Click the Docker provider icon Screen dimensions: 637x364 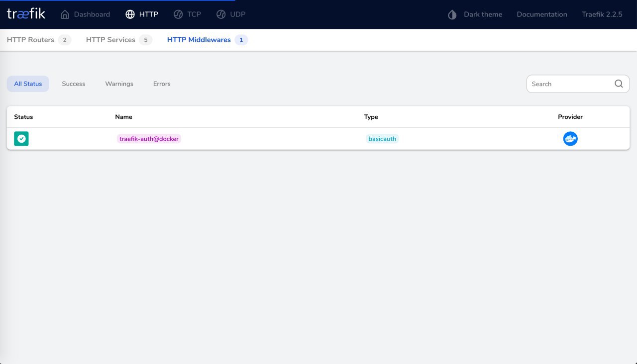pos(570,139)
